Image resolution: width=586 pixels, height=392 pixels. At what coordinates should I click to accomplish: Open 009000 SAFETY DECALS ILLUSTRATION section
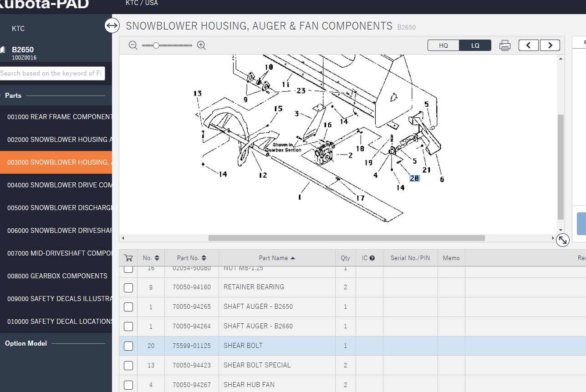[x=56, y=299]
